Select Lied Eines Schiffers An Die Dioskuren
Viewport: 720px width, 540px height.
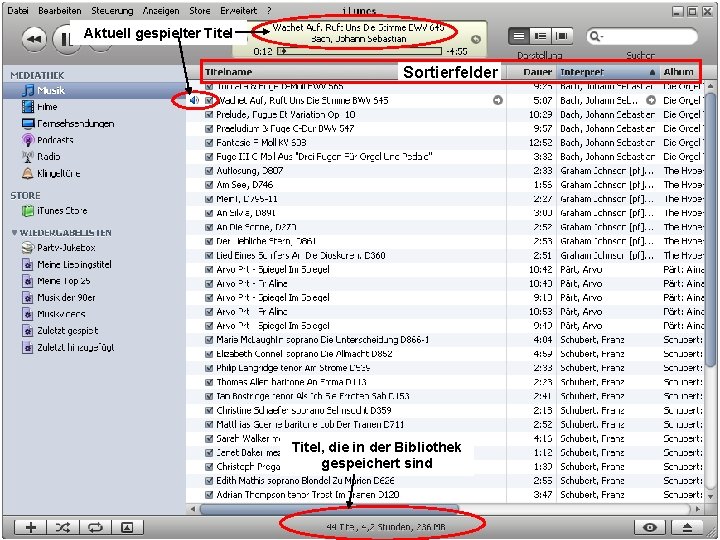[444, 255]
